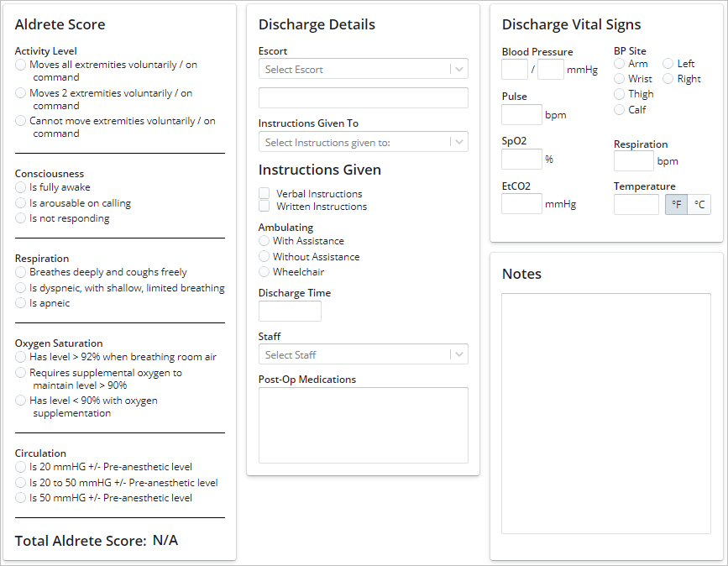Select 'Is apneic' respiration option
728x566 pixels.
point(21,303)
